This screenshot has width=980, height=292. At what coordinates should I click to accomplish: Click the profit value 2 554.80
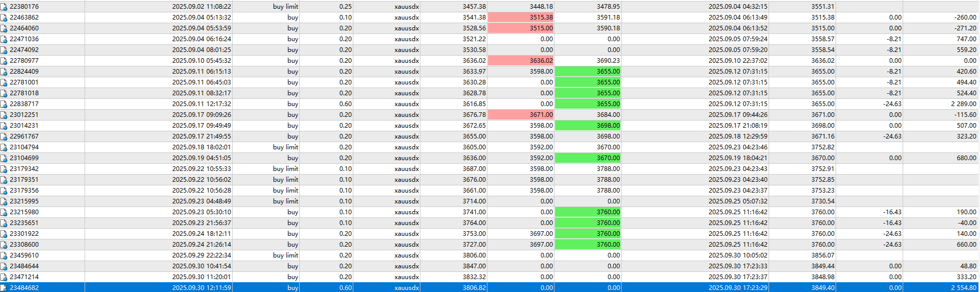pos(963,288)
